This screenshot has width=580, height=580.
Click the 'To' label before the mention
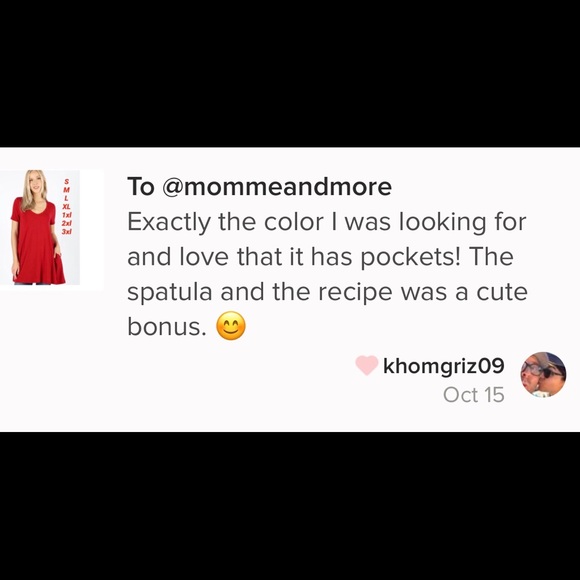pos(141,187)
